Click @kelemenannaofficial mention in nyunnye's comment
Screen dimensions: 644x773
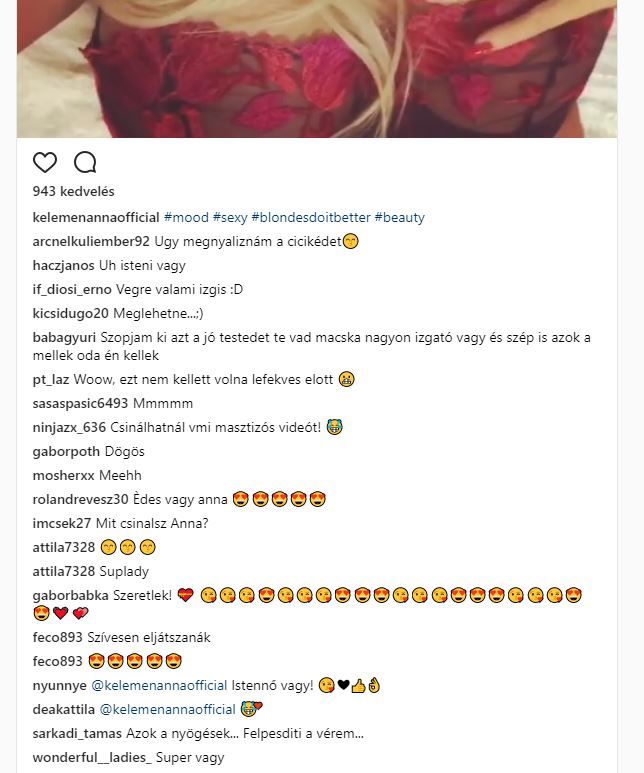click(159, 685)
